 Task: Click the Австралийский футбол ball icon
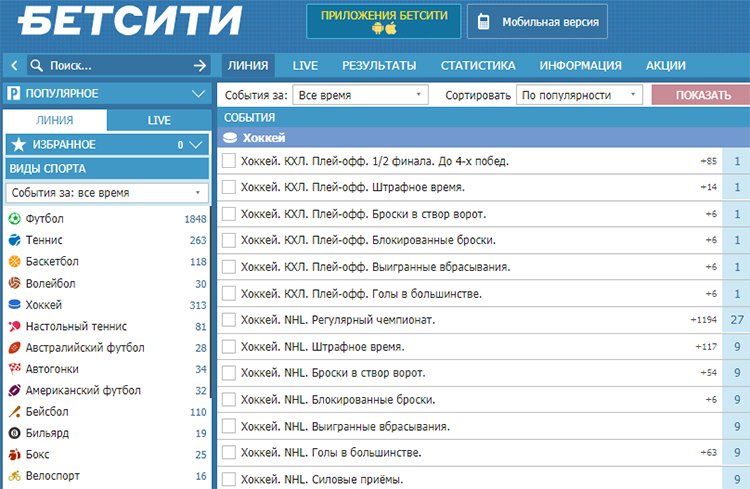pyautogui.click(x=14, y=347)
